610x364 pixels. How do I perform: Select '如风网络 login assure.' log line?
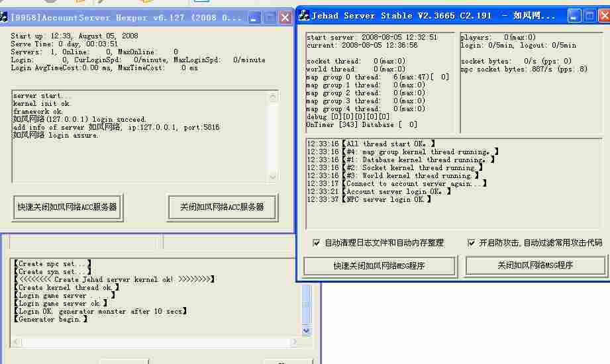[56, 135]
